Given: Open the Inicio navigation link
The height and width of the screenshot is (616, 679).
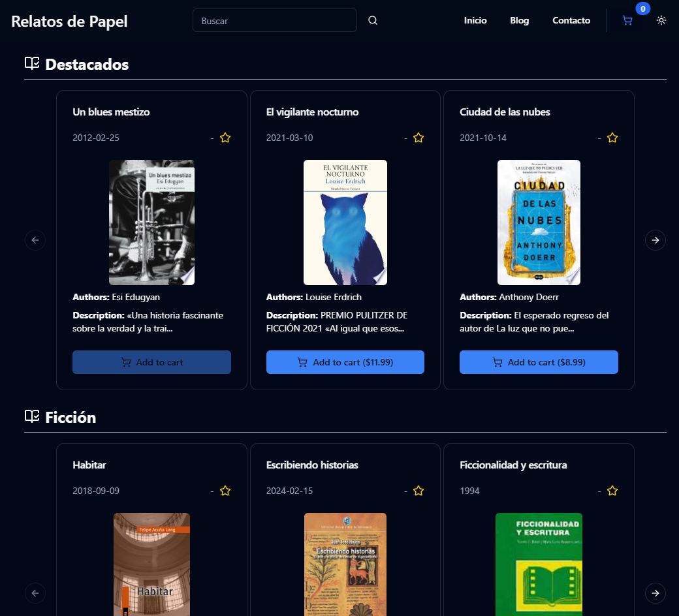Looking at the screenshot, I should (x=475, y=20).
